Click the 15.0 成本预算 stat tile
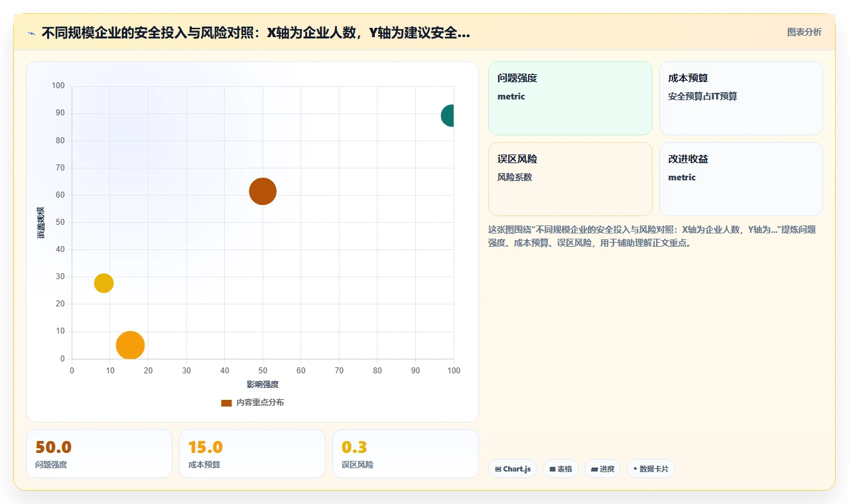849x504 pixels. [252, 454]
